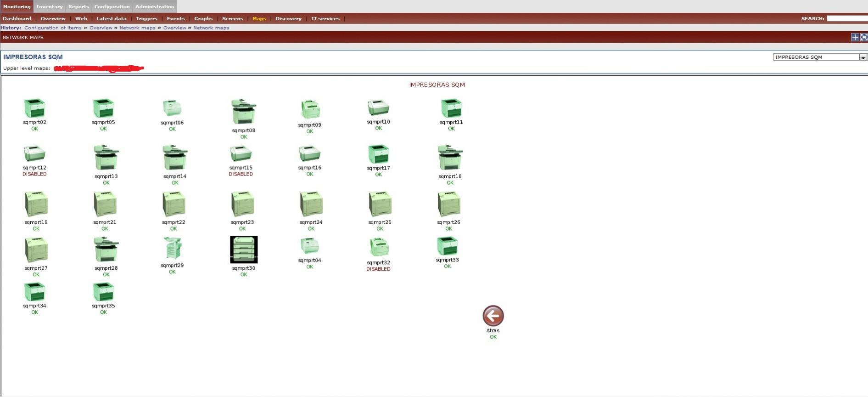Open the disabled sqmprt32 printer icon
This screenshot has height=397, width=868.
(379, 247)
